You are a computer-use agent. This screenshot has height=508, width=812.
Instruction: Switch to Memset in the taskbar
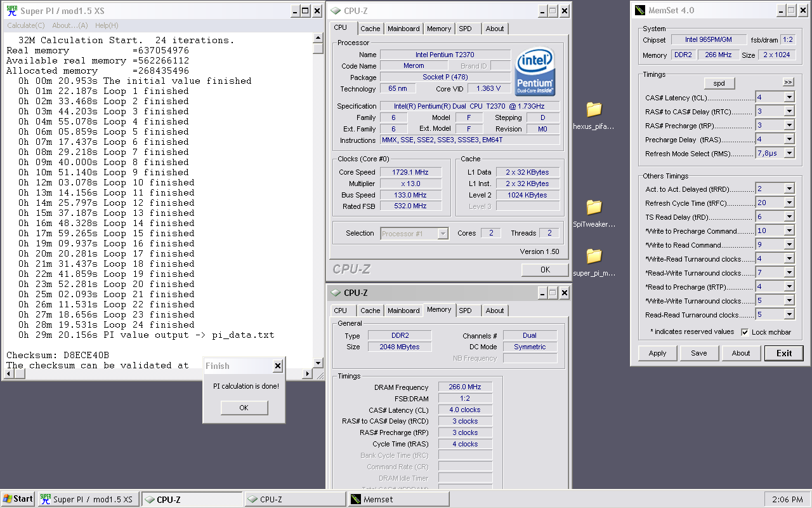[398, 499]
